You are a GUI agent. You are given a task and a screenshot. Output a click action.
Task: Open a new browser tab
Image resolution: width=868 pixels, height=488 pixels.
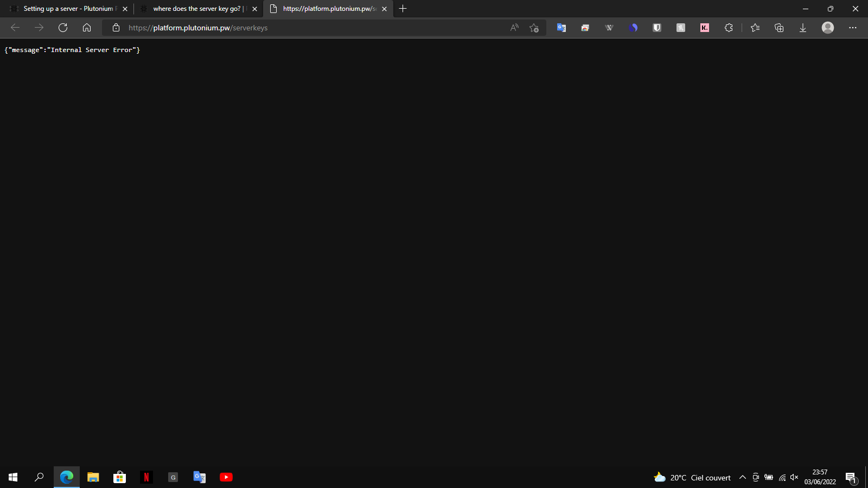pos(403,9)
